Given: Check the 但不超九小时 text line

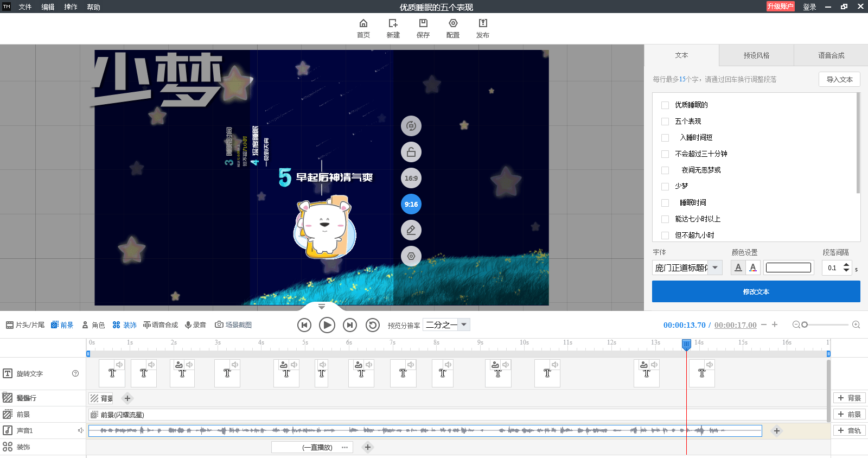Looking at the screenshot, I should pyautogui.click(x=665, y=236).
